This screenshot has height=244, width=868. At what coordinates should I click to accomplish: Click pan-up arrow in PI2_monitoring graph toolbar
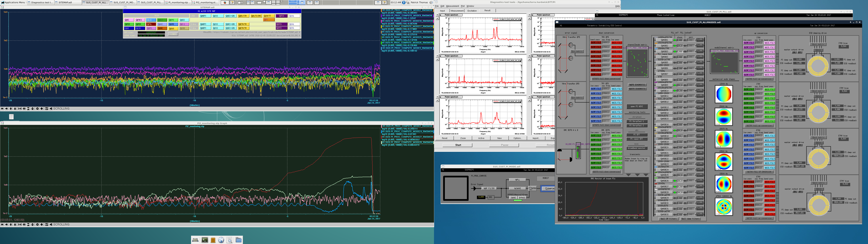click(11, 225)
